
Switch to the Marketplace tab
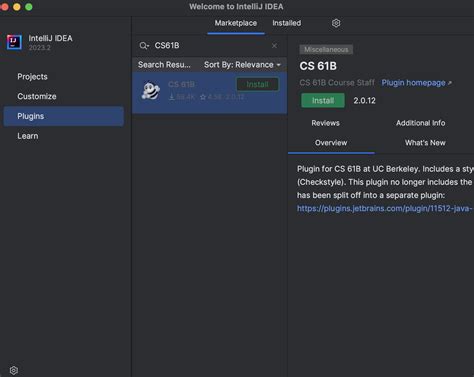[x=236, y=23]
